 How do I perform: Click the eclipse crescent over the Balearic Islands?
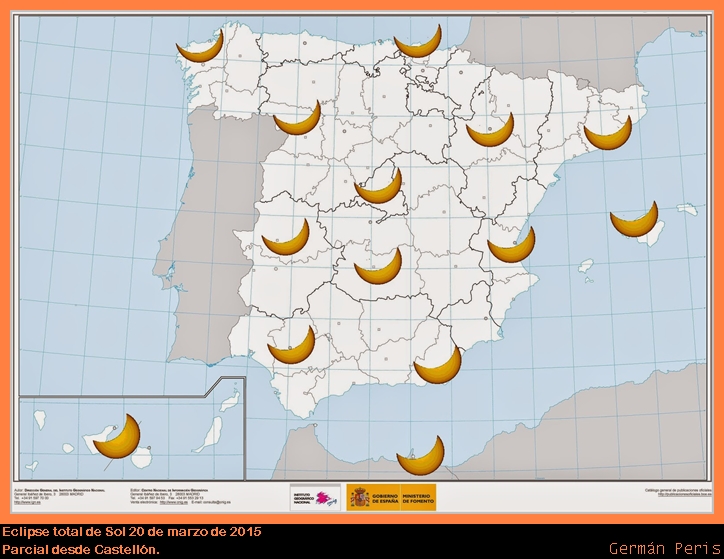(635, 224)
